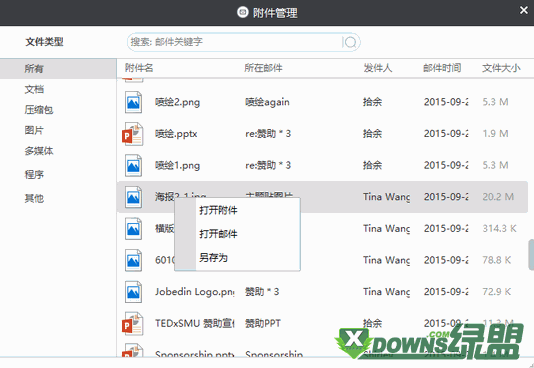
Task: Click the 20.2 M file size
Action: click(498, 197)
